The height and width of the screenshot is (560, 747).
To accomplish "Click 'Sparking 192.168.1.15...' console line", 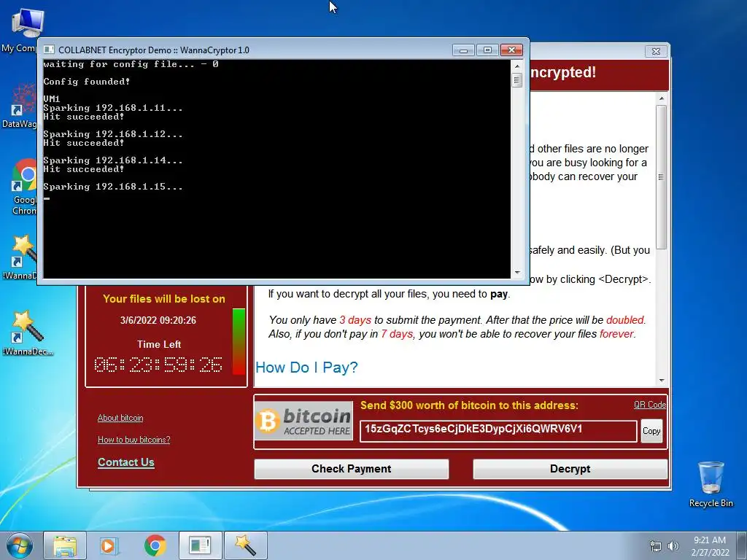I will click(113, 187).
